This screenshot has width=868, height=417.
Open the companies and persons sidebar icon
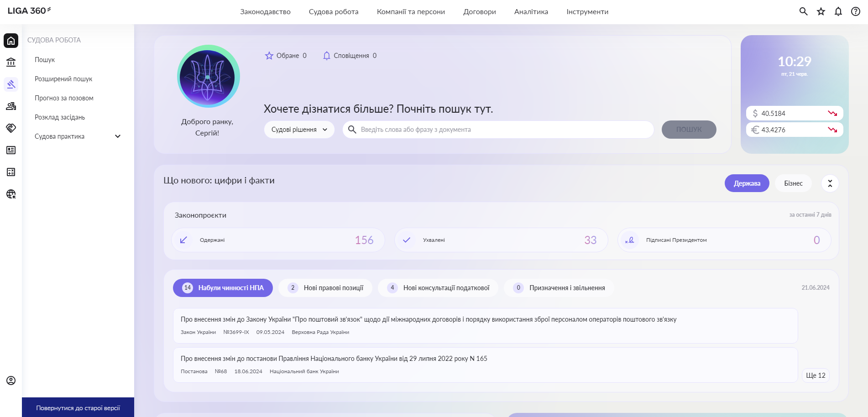11,106
